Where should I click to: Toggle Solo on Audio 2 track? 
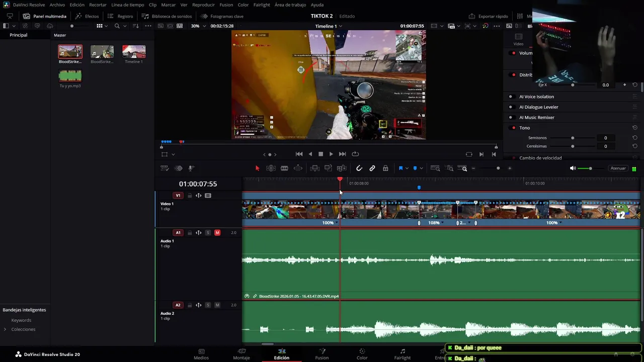[x=208, y=305]
